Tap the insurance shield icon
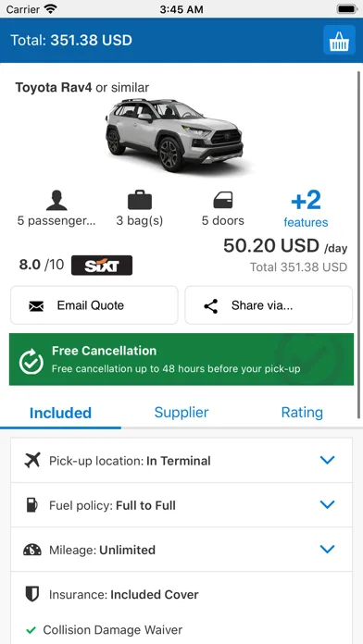 click(32, 594)
